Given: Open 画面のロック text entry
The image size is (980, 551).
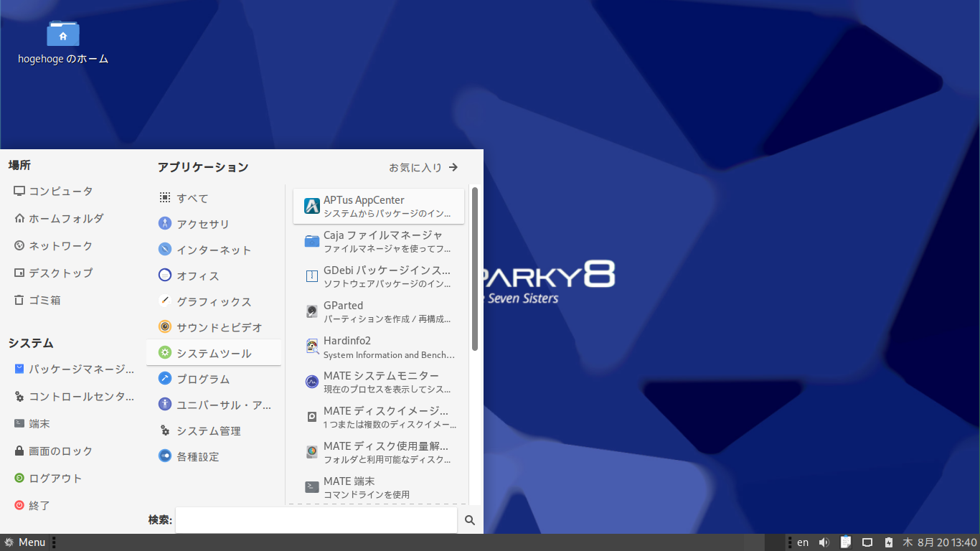Looking at the screenshot, I should (61, 451).
